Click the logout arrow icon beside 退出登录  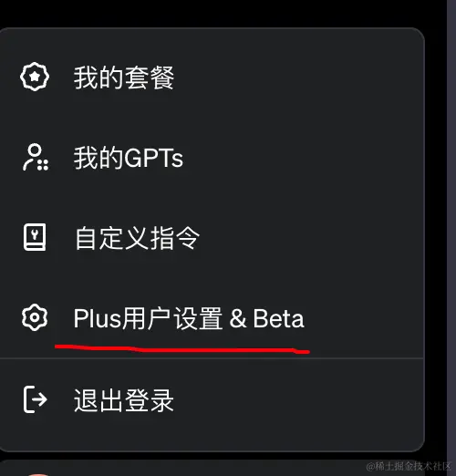36,399
